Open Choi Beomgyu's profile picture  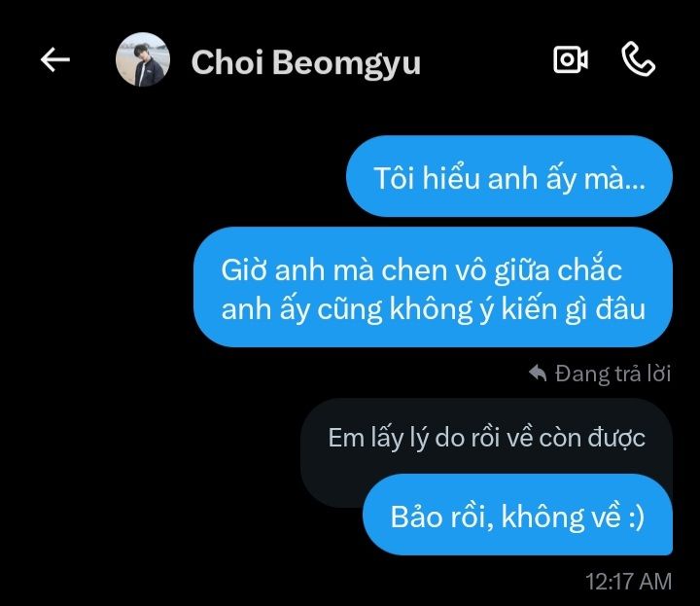click(x=143, y=59)
